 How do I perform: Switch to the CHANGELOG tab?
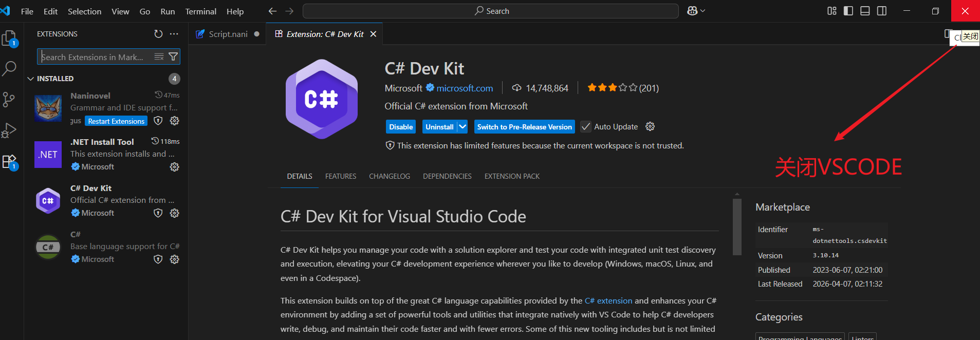pos(390,176)
